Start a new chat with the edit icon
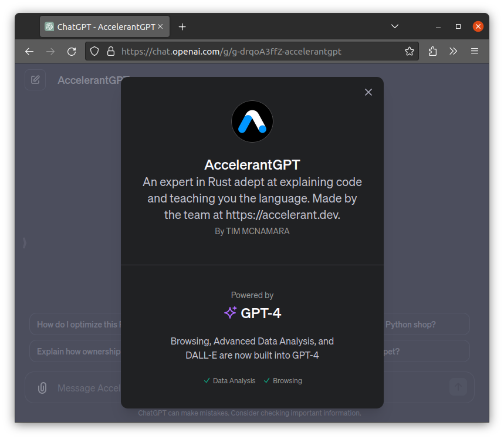This screenshot has width=504, height=439. pos(35,80)
